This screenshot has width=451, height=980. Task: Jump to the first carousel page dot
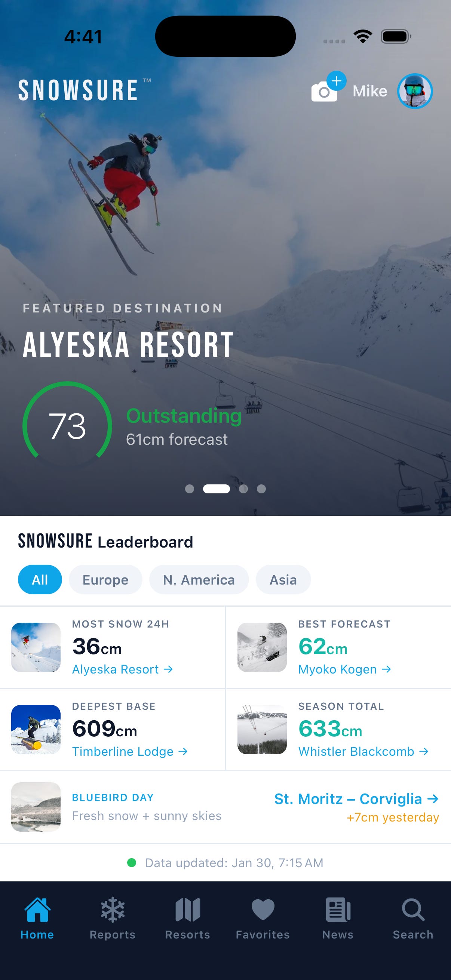coord(190,489)
